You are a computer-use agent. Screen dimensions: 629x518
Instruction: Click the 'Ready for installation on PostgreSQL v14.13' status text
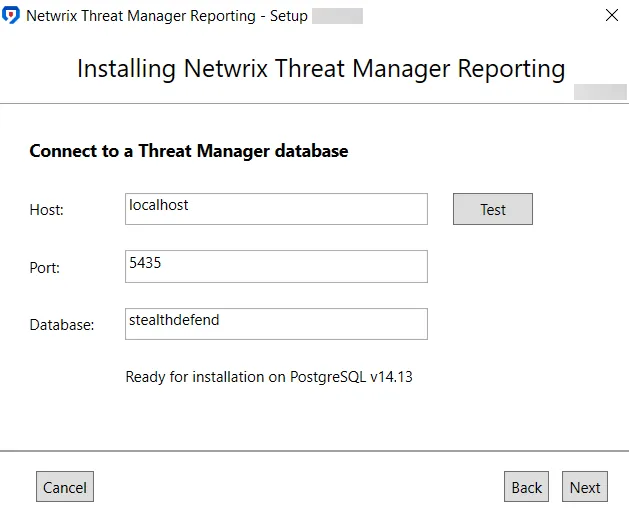269,377
